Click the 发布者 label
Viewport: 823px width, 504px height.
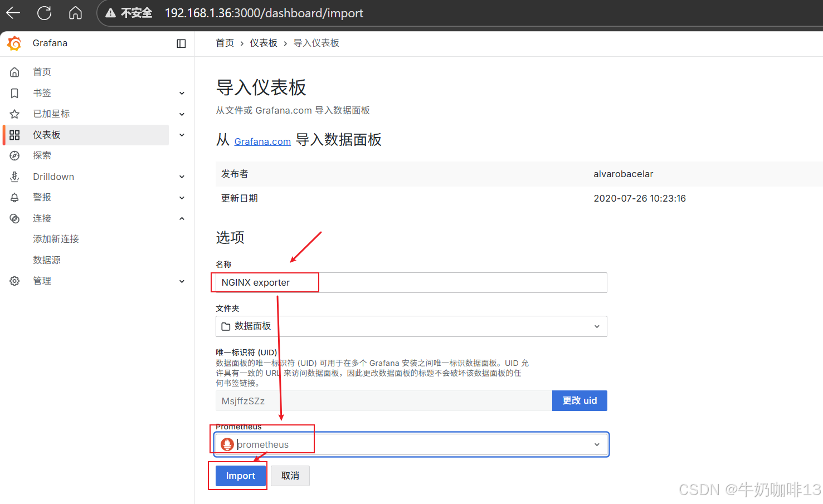point(235,174)
